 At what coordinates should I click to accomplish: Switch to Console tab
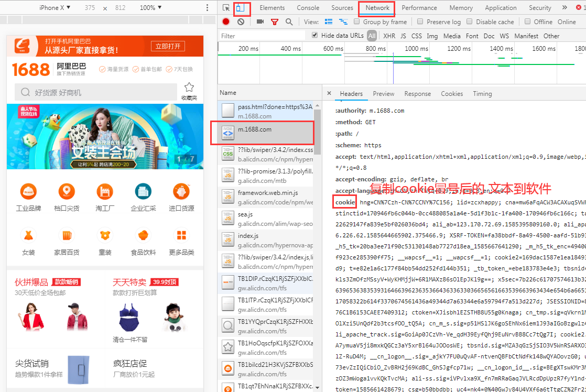pos(308,7)
